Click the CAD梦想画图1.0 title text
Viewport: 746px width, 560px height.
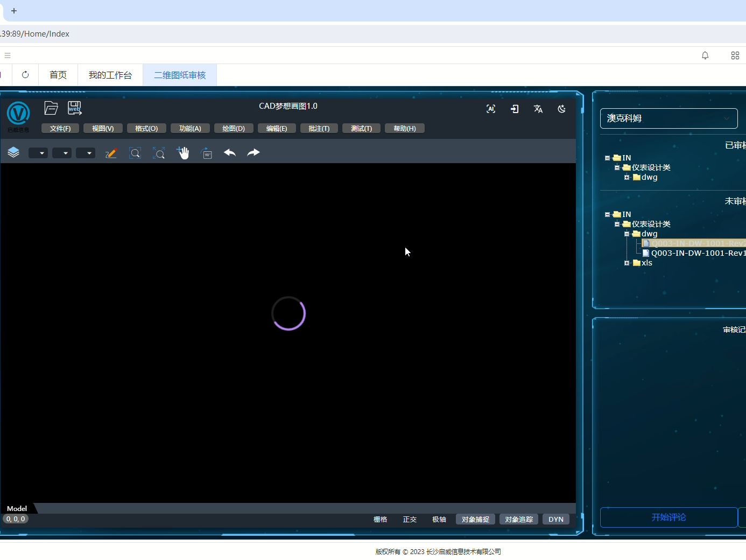288,106
